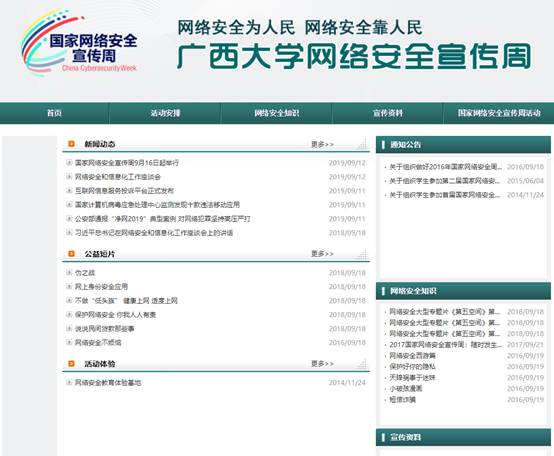Go to 网络安全知识 in the navigation bar
554x456 pixels.
[277, 113]
